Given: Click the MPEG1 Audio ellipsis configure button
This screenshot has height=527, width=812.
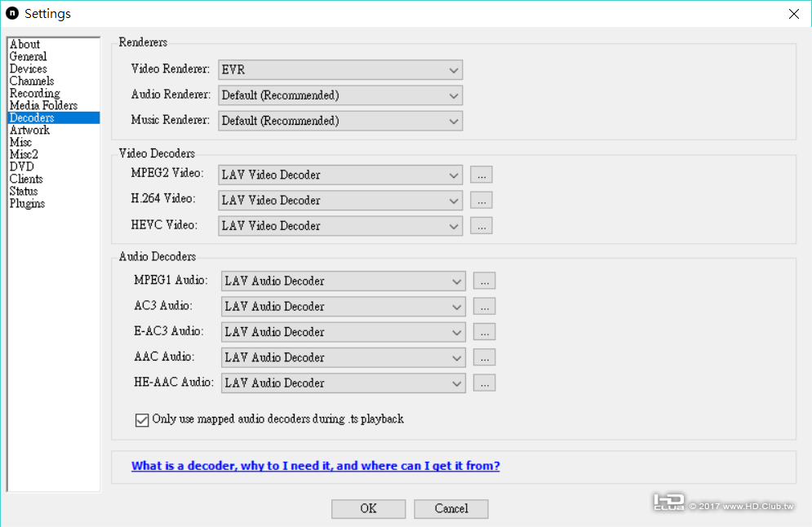Looking at the screenshot, I should [x=485, y=281].
